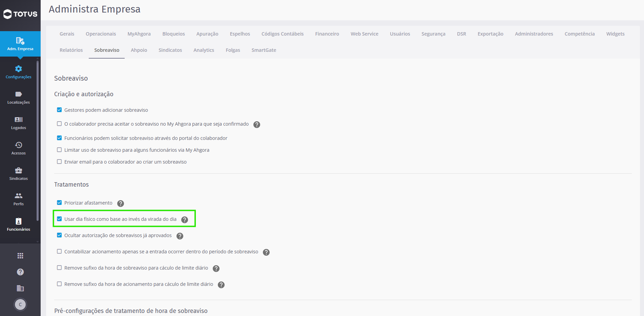Click the company building icon
This screenshot has height=316, width=644.
(20, 288)
